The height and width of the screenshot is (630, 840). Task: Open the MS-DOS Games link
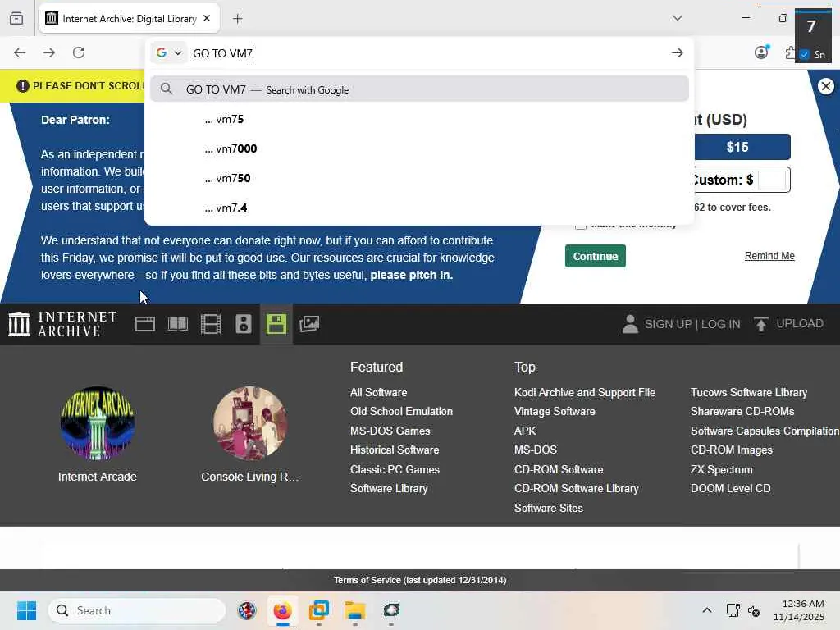coord(390,431)
